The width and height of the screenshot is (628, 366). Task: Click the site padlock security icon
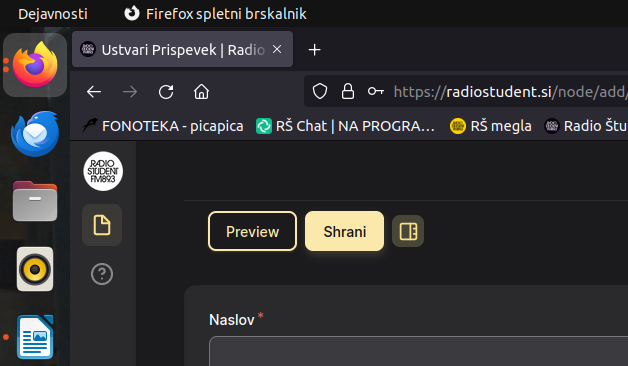[348, 91]
